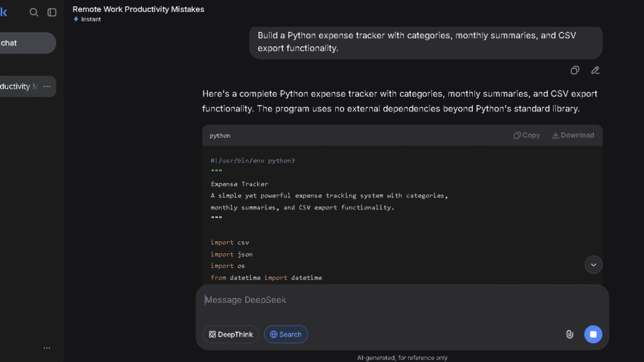Click the Instant mode label under the title
This screenshot has width=644, height=362.
point(87,19)
